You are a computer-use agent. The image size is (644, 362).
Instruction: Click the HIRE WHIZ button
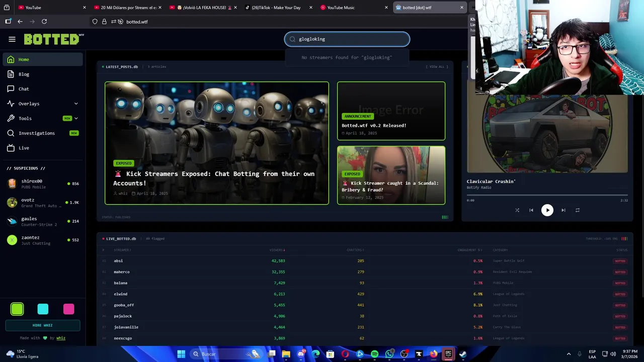point(43,325)
